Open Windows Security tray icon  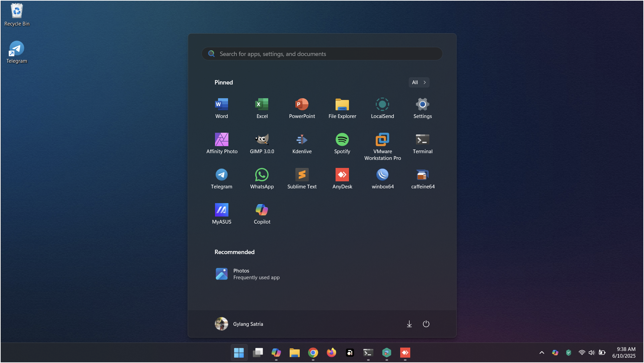568,353
